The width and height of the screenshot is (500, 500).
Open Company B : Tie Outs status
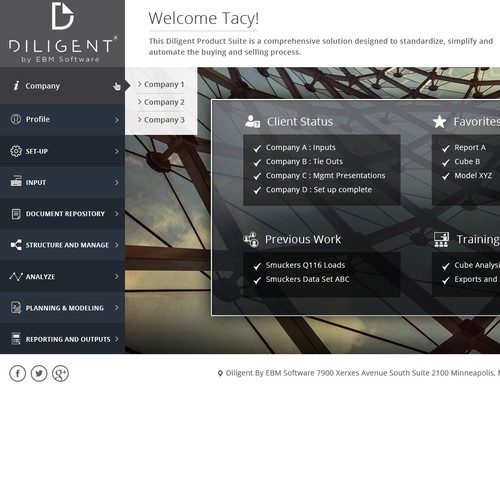pyautogui.click(x=304, y=162)
